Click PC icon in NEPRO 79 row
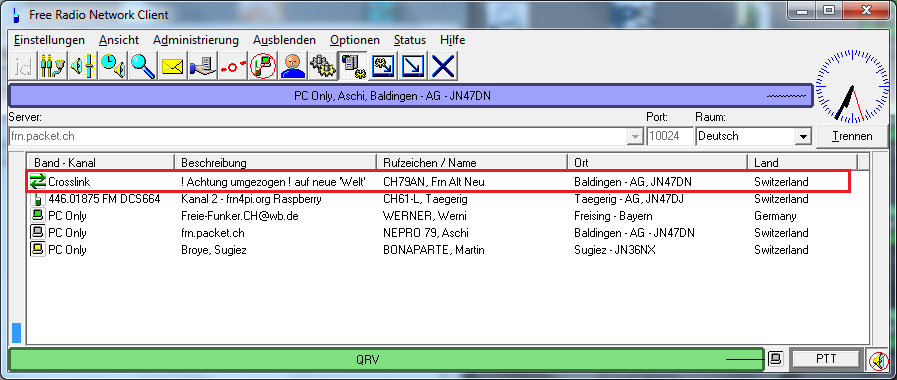The image size is (897, 380). (x=38, y=233)
